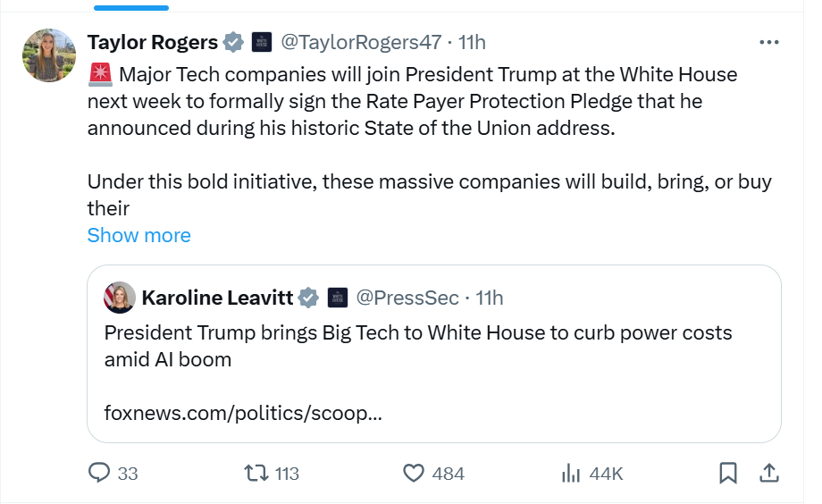The width and height of the screenshot is (822, 504).
Task: Click the reply speech bubble icon
Action: point(99,473)
